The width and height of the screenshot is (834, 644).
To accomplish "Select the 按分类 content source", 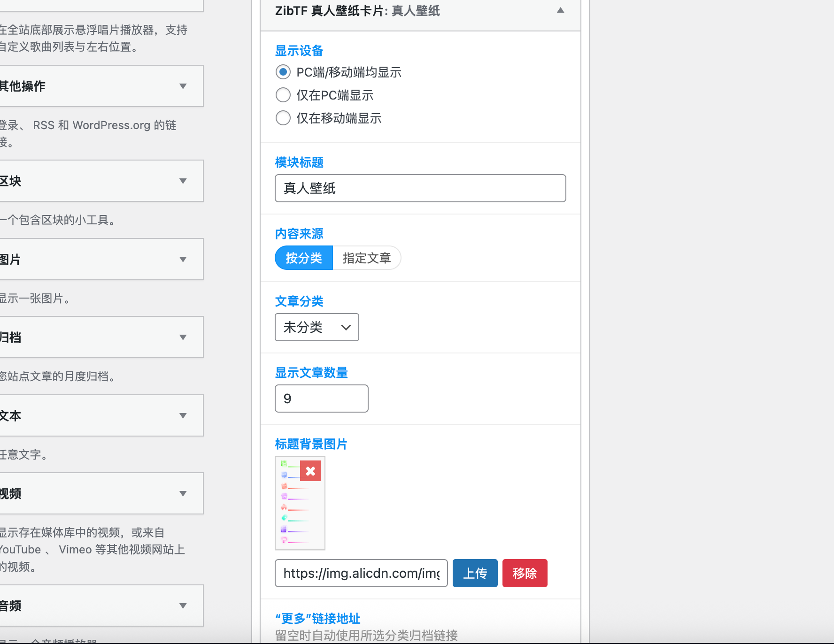I will [x=303, y=258].
